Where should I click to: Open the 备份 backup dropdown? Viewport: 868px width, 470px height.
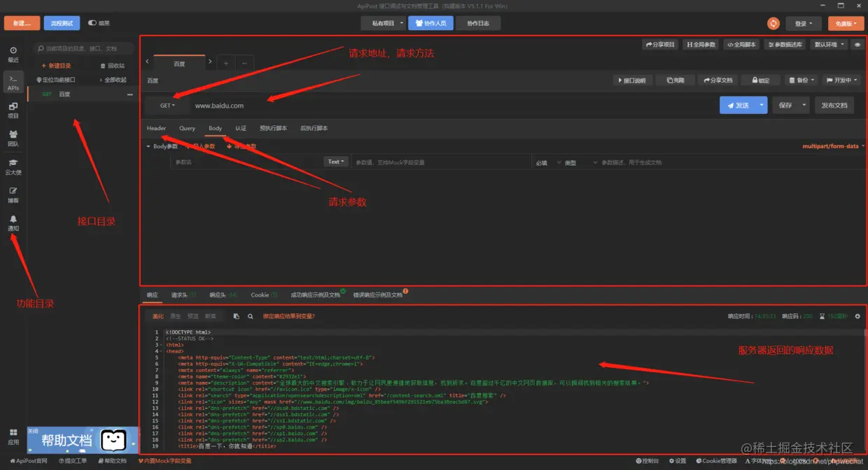coord(801,80)
